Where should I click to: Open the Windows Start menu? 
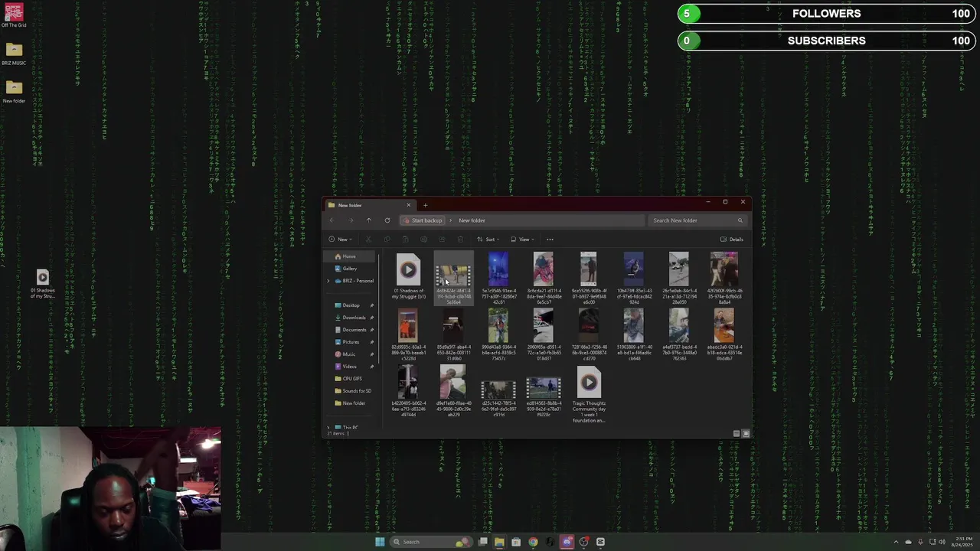click(380, 542)
